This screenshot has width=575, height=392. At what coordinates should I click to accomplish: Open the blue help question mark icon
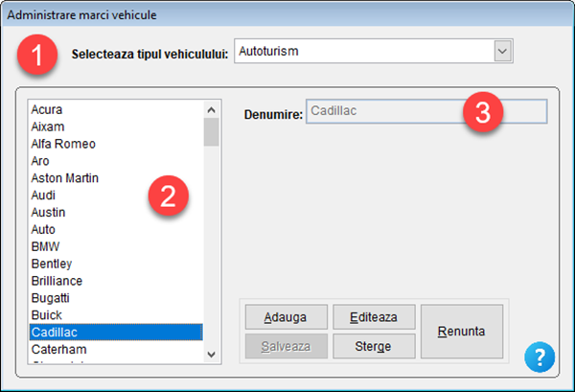click(540, 357)
